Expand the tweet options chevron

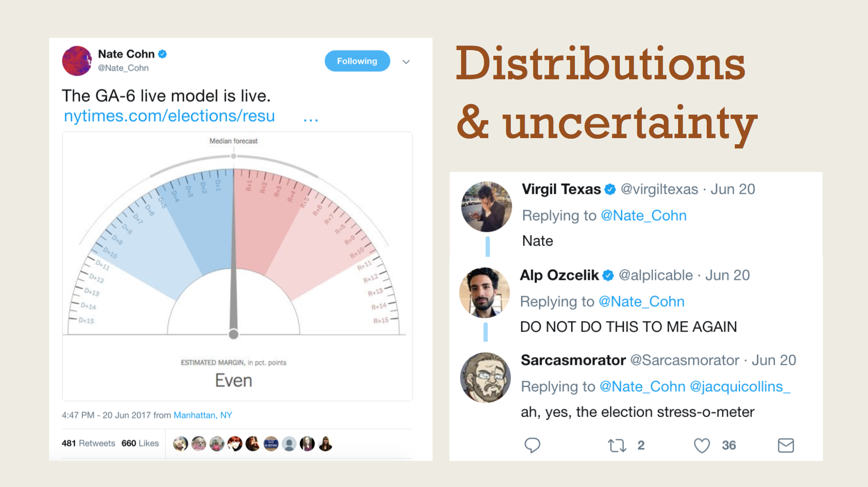[406, 62]
